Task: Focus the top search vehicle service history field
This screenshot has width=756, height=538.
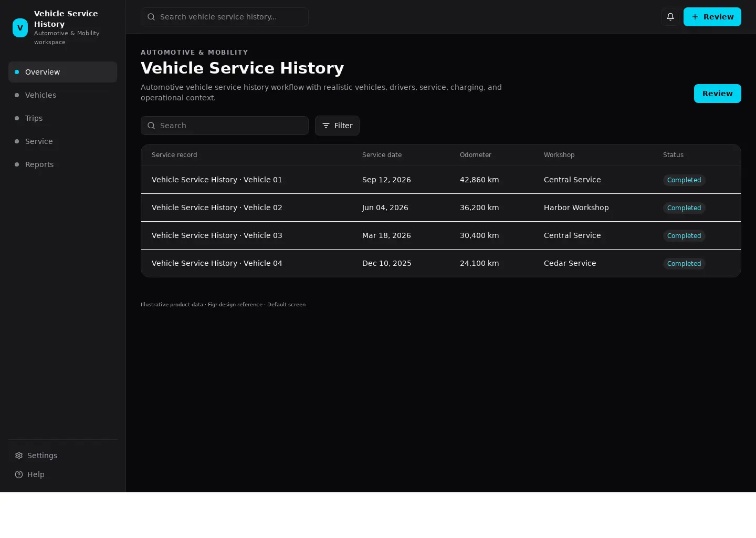Action: pos(224,17)
